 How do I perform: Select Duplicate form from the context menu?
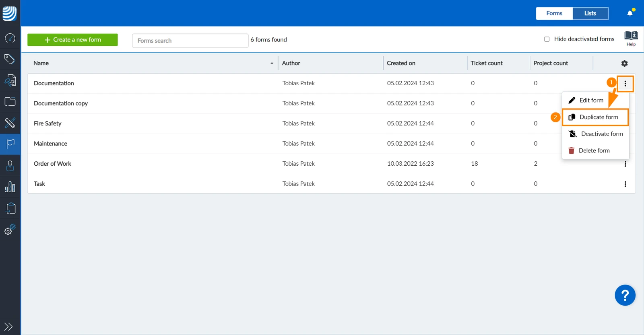pyautogui.click(x=595, y=117)
